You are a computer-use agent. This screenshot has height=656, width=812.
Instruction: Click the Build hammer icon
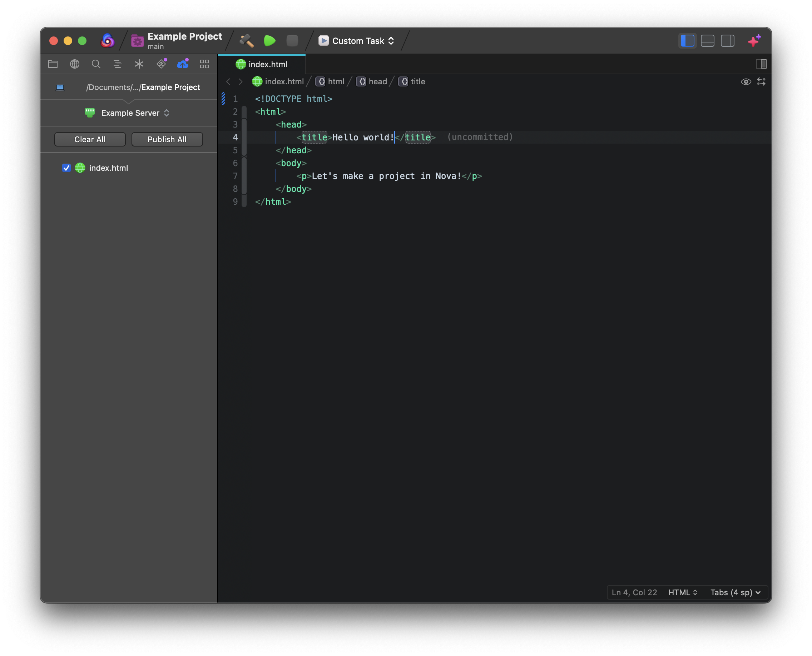[247, 41]
